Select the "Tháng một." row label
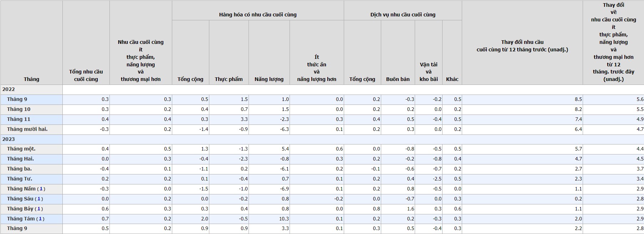Screen dimensions: 644x234 [x=21, y=149]
